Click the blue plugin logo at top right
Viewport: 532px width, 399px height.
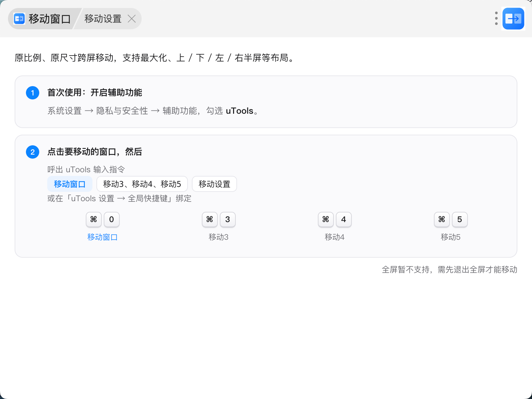(x=513, y=19)
